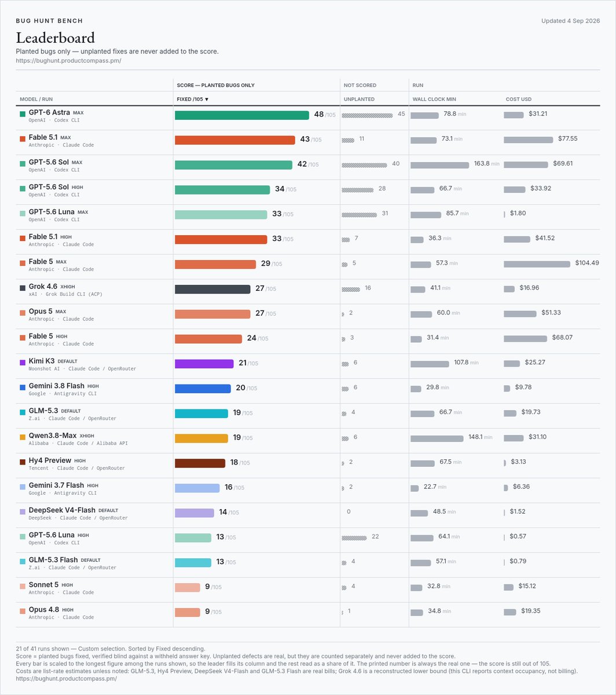Select the DeepSeek V4-Flash model name

(x=62, y=511)
